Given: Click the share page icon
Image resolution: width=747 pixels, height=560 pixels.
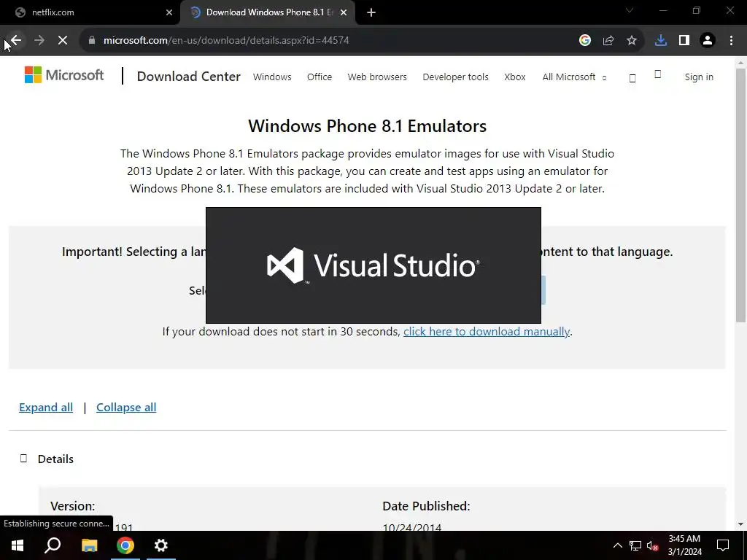Looking at the screenshot, I should pos(608,41).
